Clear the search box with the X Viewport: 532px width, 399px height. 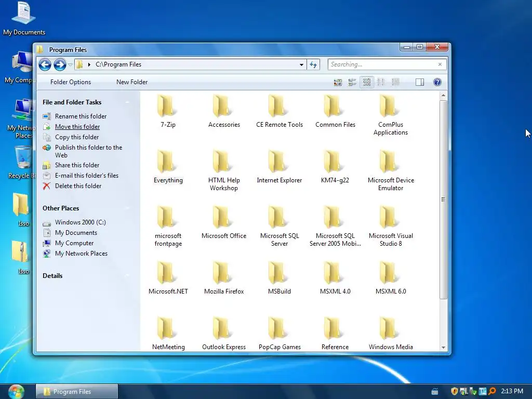coord(440,64)
